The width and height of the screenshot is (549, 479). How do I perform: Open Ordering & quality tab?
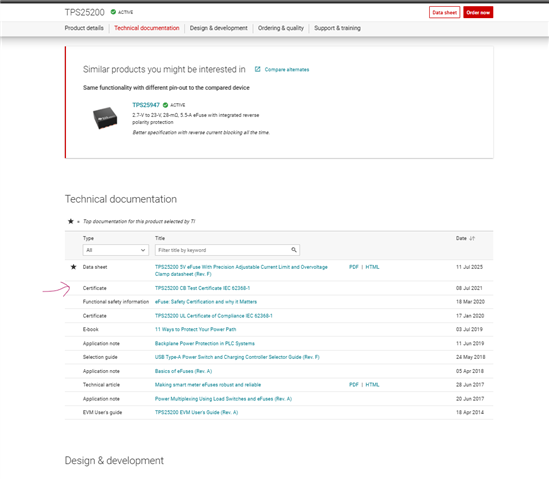point(281,28)
